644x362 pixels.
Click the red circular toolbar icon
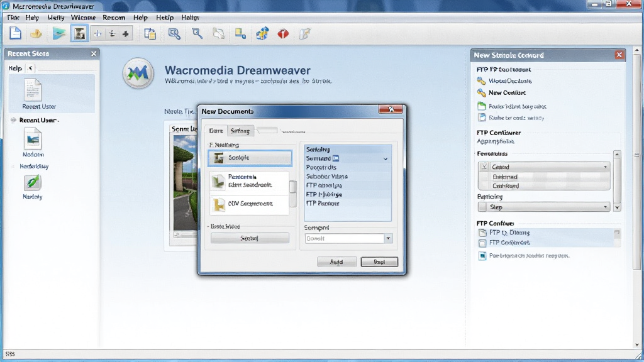click(x=283, y=34)
